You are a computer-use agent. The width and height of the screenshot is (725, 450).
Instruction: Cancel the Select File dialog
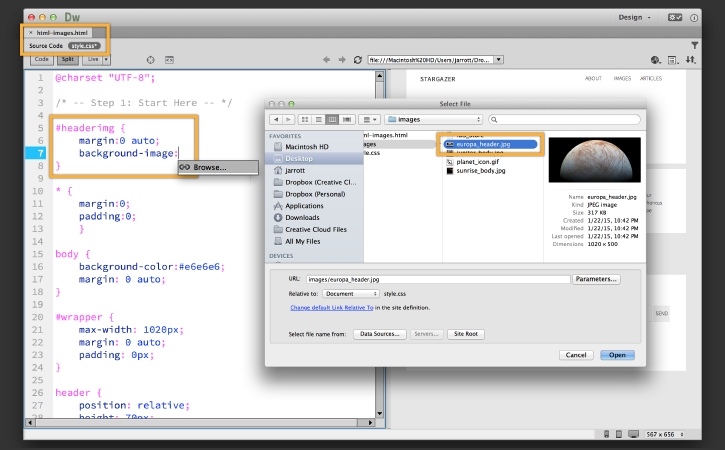576,355
